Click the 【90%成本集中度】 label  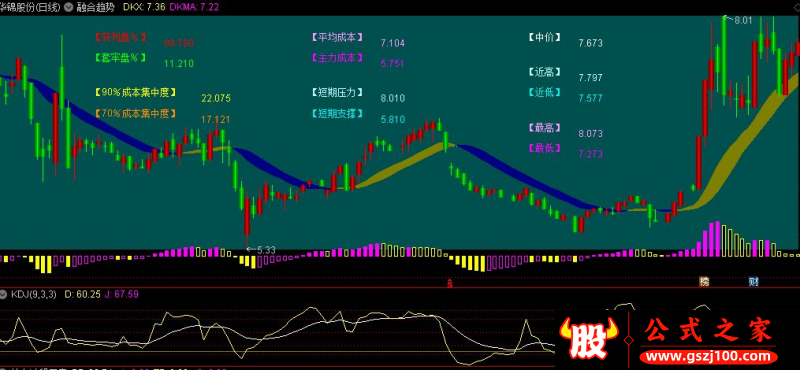coord(135,92)
